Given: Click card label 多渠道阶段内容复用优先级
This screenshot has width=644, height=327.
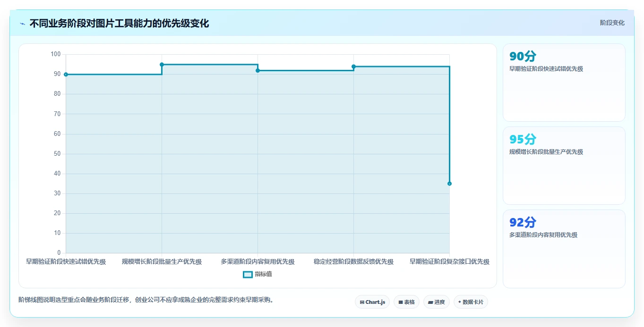Looking at the screenshot, I should point(543,235).
